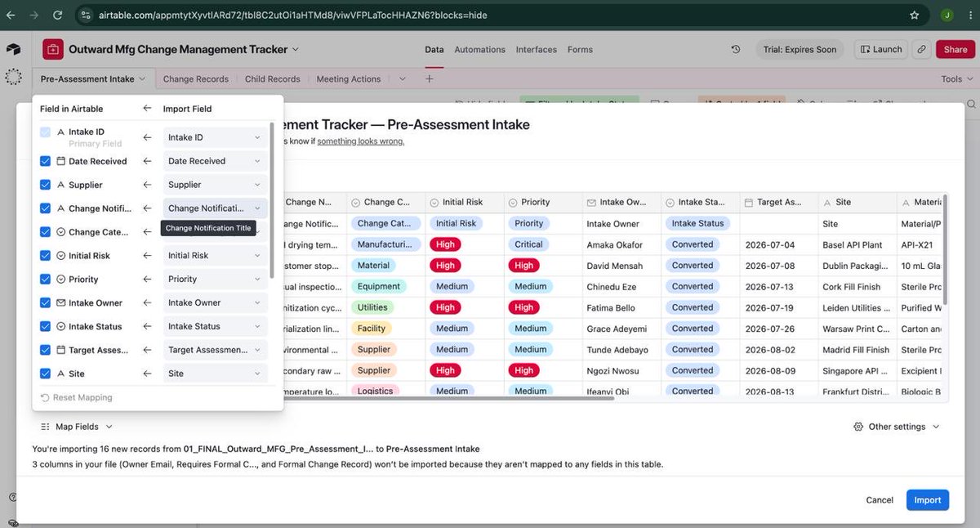Image resolution: width=980 pixels, height=528 pixels.
Task: Click the select icon of Initial Risk field
Action: [60, 255]
